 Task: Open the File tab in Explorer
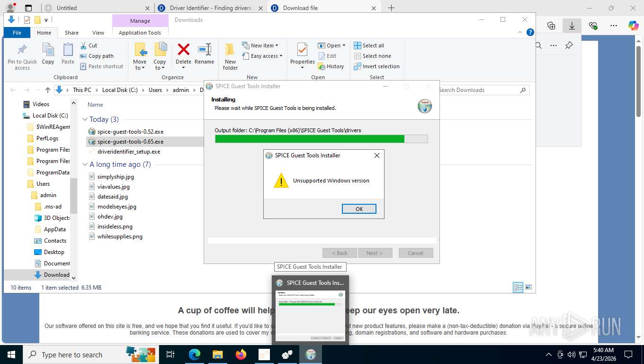click(x=17, y=33)
